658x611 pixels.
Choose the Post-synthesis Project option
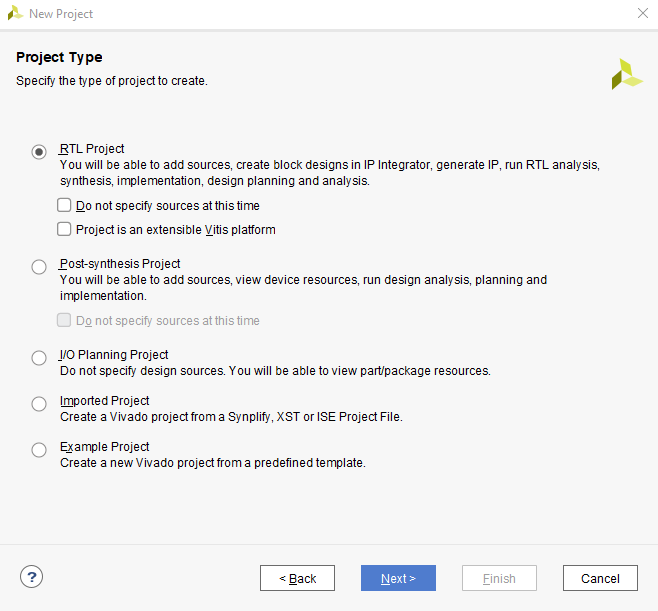(39, 267)
